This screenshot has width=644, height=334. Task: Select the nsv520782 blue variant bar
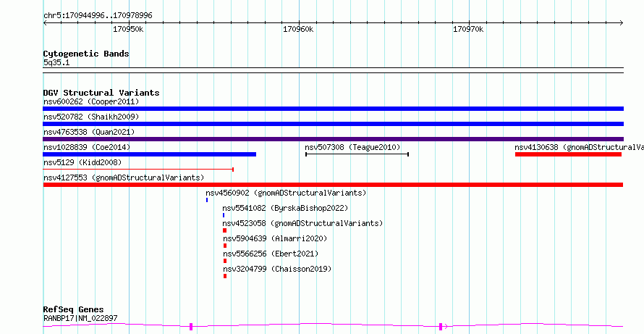pyautogui.click(x=333, y=124)
